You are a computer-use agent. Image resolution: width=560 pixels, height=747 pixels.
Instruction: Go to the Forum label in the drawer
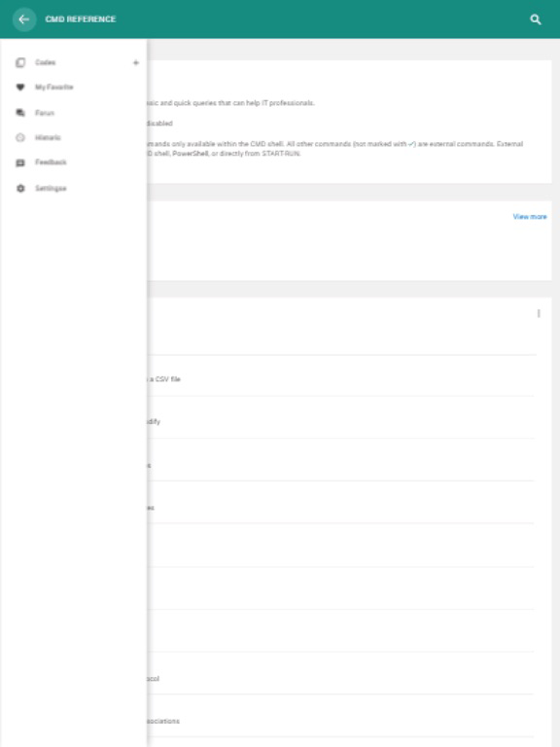45,113
